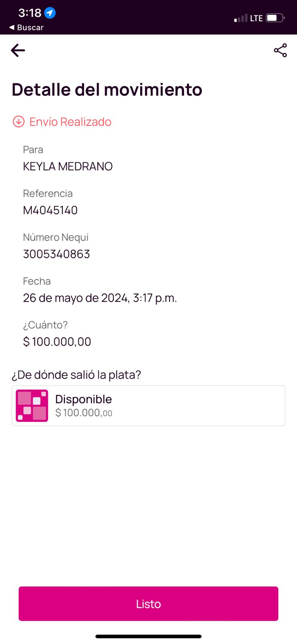Tap the 3:18 clock in status bar
Screen dimensions: 297x644
[x=30, y=13]
